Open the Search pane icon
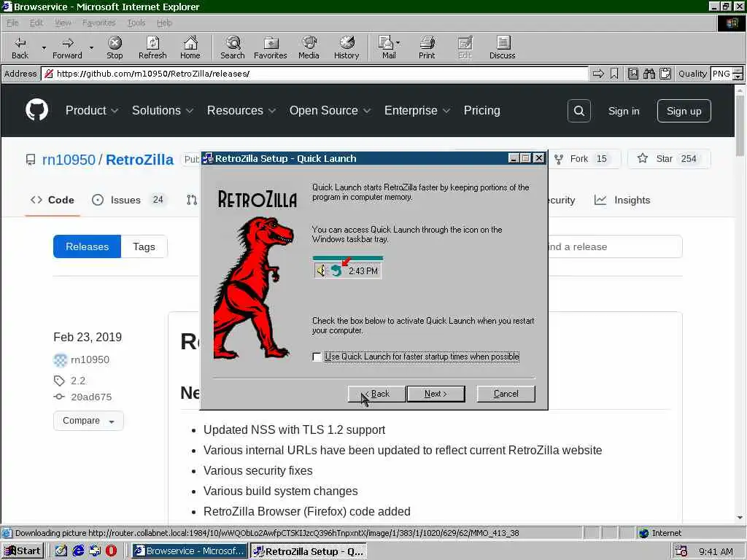This screenshot has height=560, width=747. pos(233,47)
